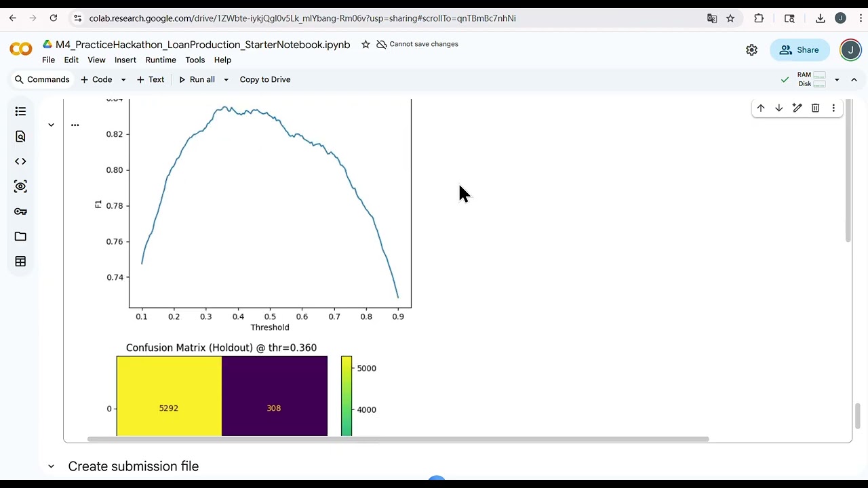The image size is (868, 488).
Task: Click the edit cell pencil icon
Action: click(797, 108)
